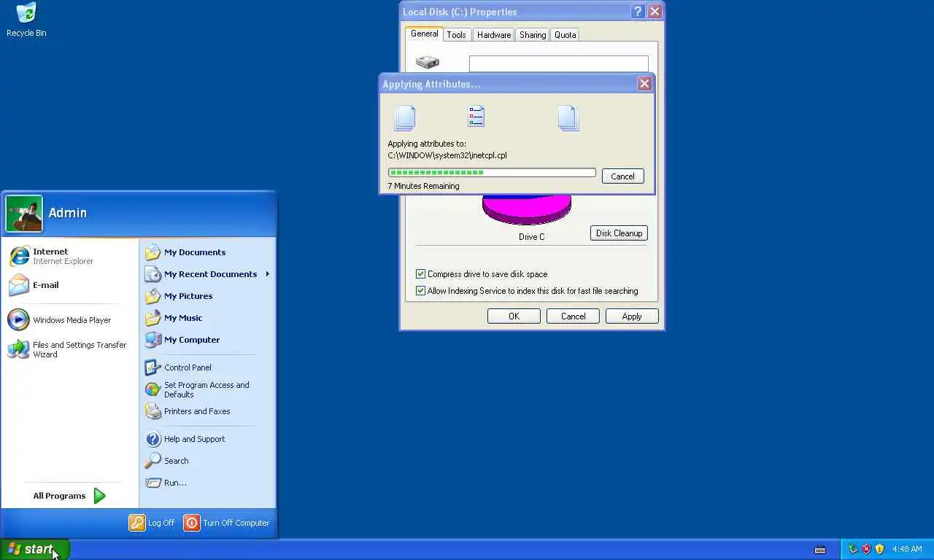Click the Admin user name
This screenshot has height=560, width=934.
click(x=68, y=213)
